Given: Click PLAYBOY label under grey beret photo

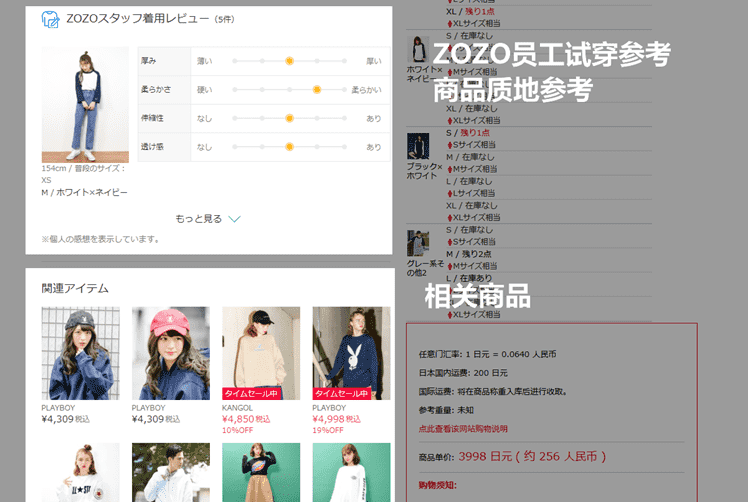Looking at the screenshot, I should (x=58, y=408).
